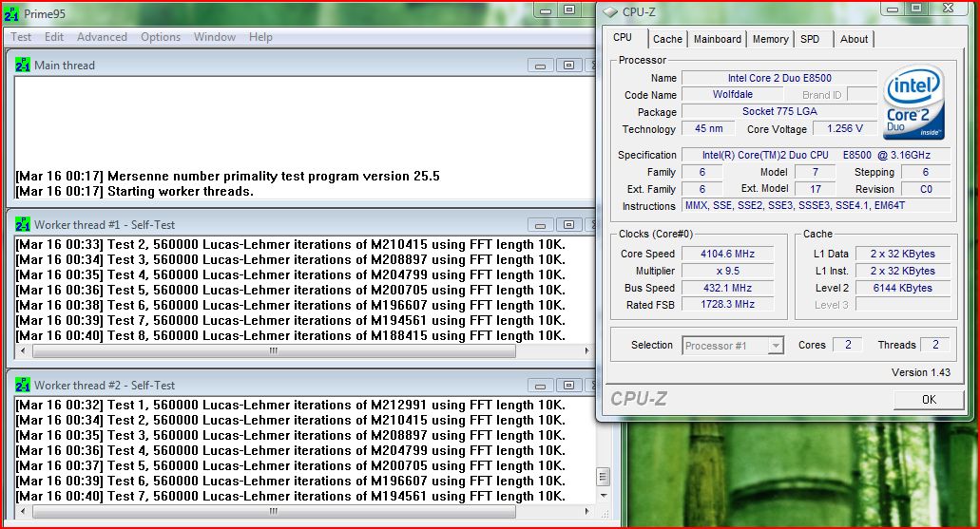Click Worker #2 Test 1 M212991 log line

(291, 405)
